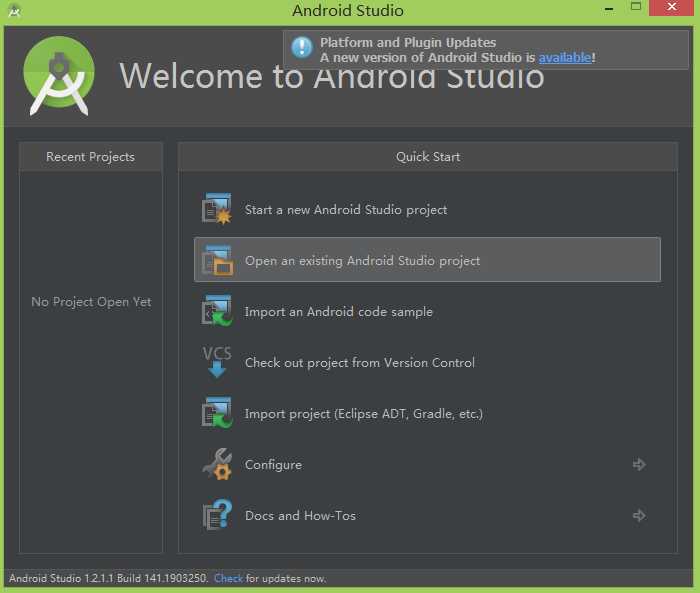Minimize the Android Studio window

pos(608,8)
